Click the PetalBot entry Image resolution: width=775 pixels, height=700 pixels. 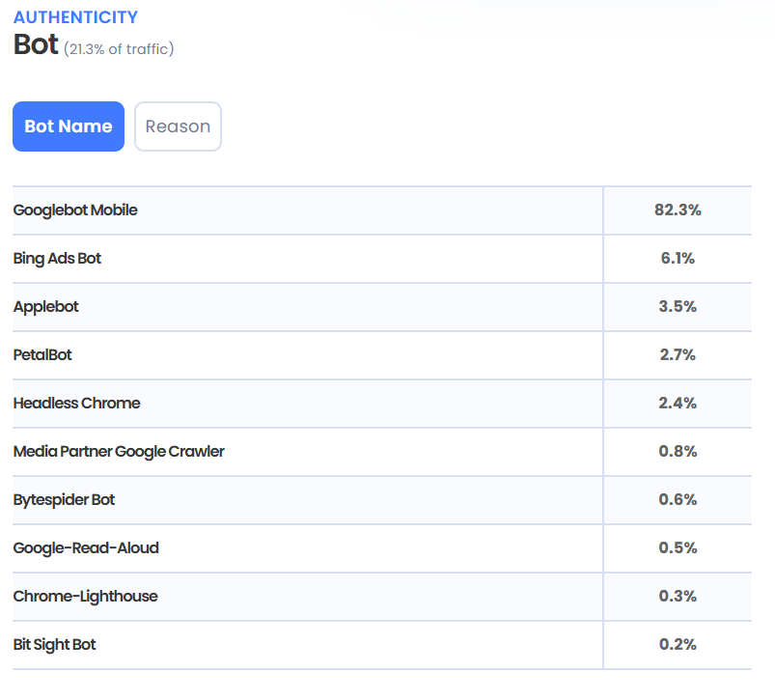[x=42, y=354]
